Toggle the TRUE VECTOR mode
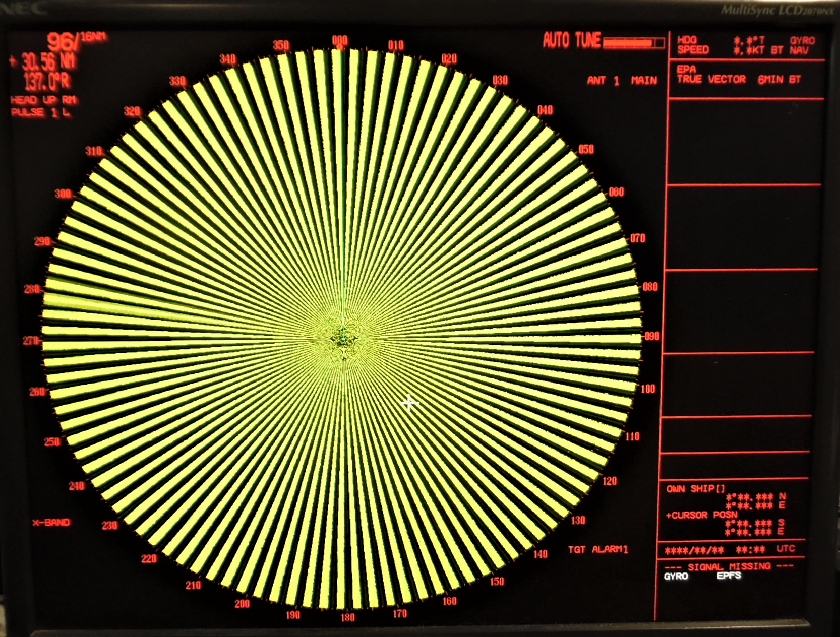 pyautogui.click(x=711, y=79)
